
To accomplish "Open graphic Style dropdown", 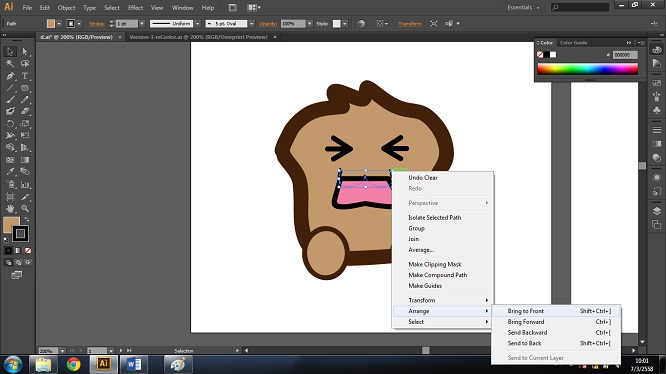I will click(344, 24).
